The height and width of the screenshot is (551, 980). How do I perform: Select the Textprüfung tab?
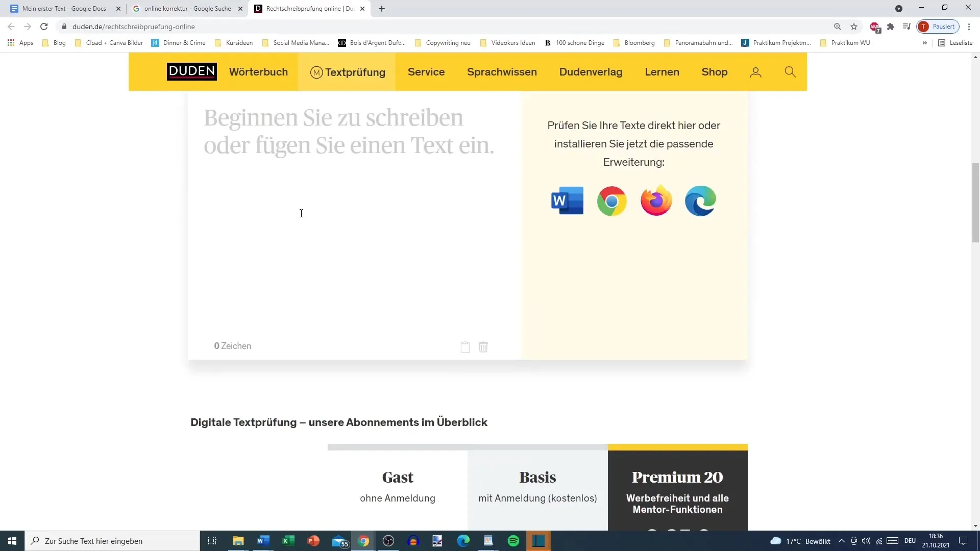[347, 72]
